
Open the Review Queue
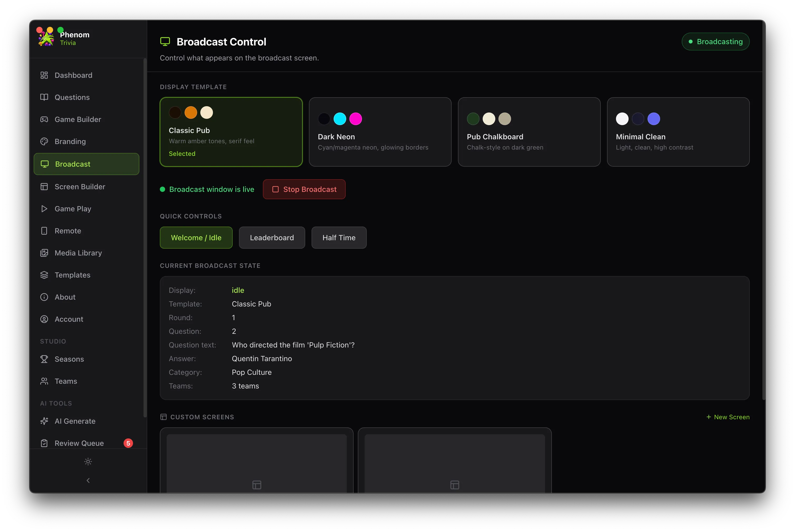point(86,443)
